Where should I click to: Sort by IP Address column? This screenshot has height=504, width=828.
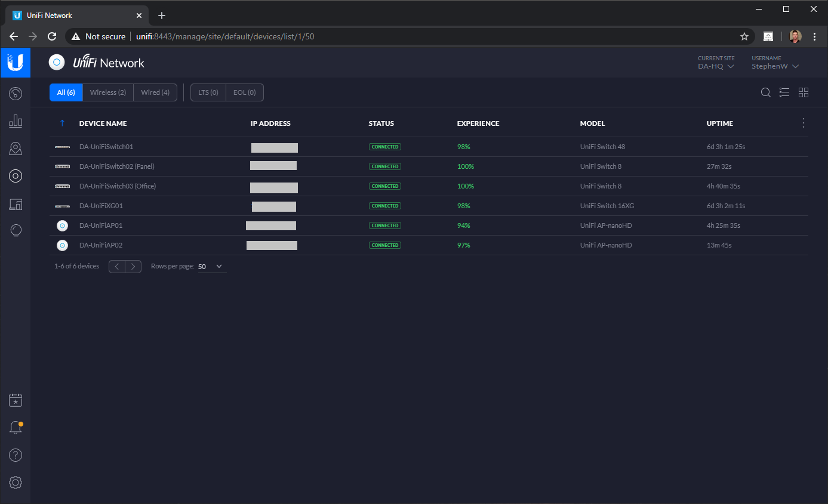[x=270, y=123]
